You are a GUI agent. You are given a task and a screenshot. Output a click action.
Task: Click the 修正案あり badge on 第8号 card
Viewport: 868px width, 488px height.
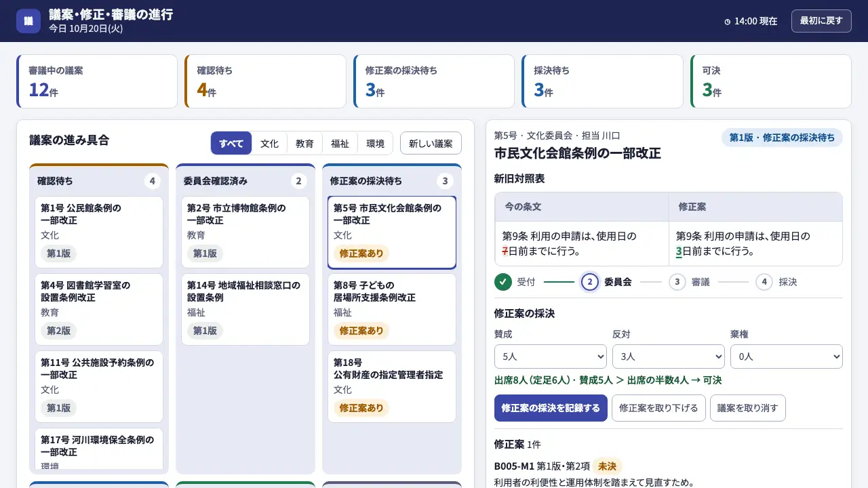point(361,331)
